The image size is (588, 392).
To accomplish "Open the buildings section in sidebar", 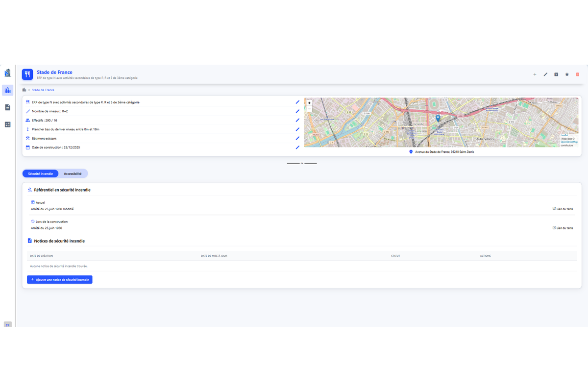I will click(7, 90).
